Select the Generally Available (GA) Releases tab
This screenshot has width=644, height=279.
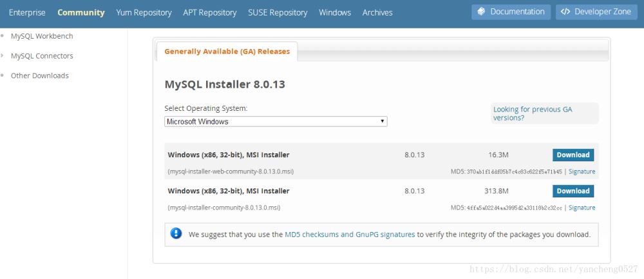(x=227, y=52)
